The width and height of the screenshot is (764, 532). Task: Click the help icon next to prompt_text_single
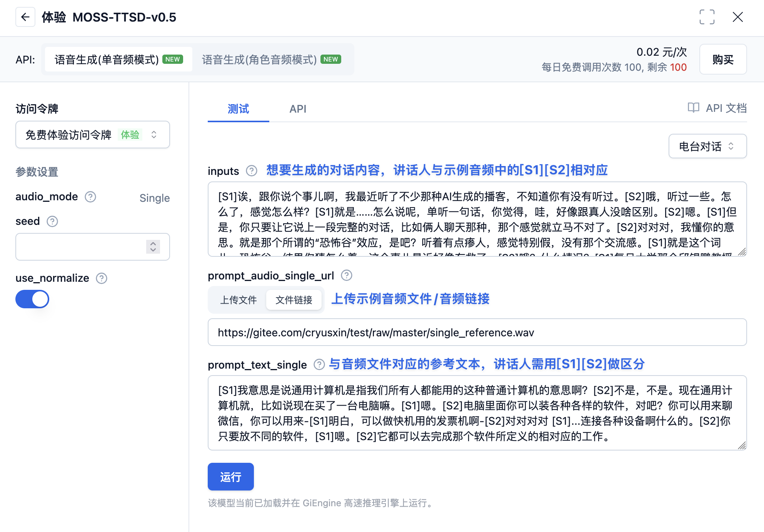[319, 365]
